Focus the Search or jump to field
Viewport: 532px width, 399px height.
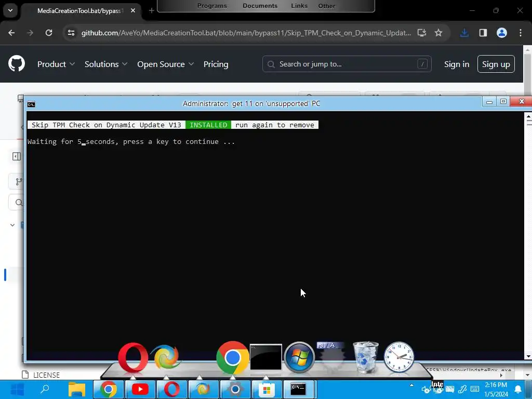click(x=347, y=64)
